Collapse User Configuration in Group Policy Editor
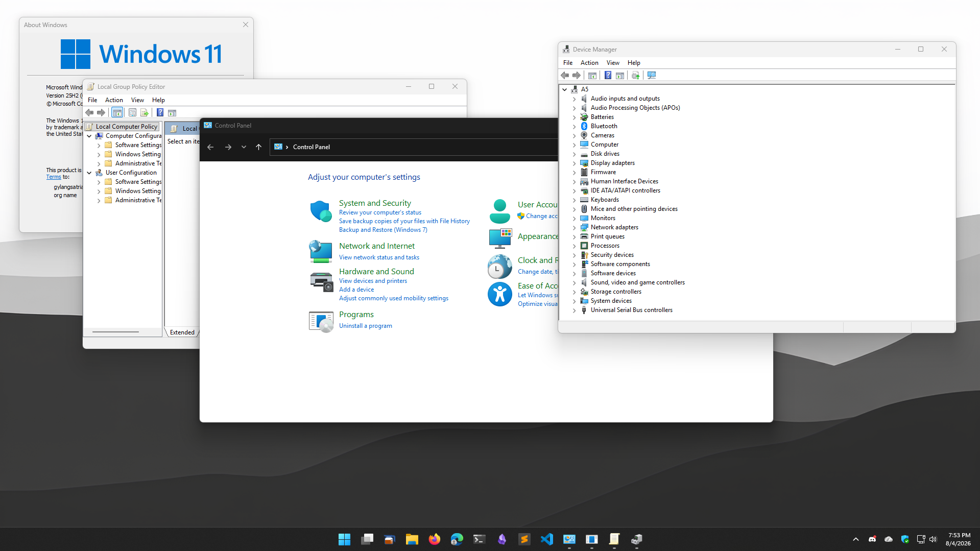This screenshot has width=980, height=551. pos(89,173)
